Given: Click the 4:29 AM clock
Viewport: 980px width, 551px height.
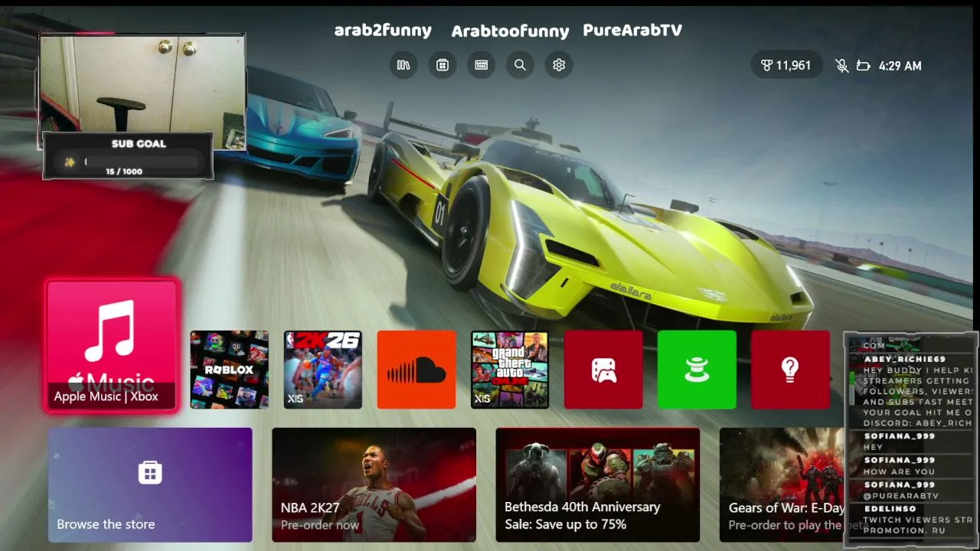Looking at the screenshot, I should click(900, 66).
